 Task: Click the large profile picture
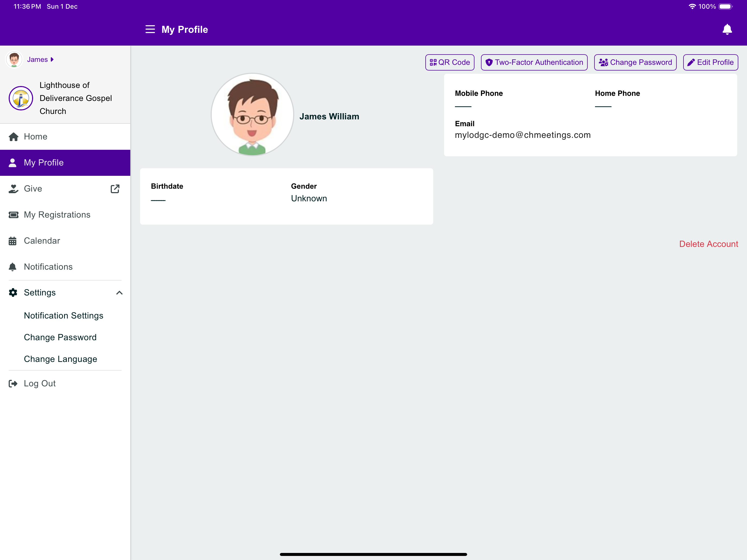click(252, 114)
